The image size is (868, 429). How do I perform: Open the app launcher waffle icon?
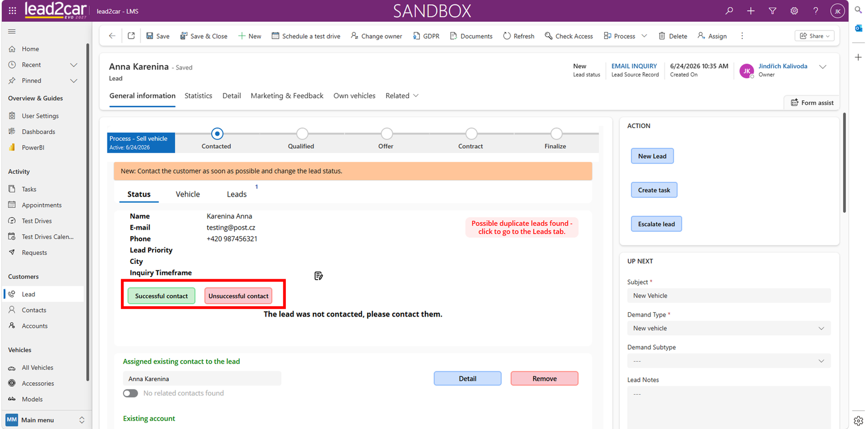[x=12, y=11]
